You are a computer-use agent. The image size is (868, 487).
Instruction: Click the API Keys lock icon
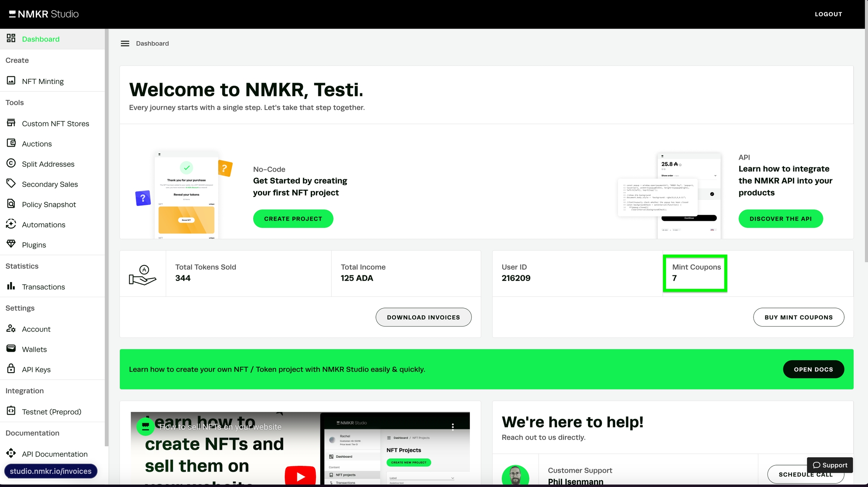[x=11, y=369]
